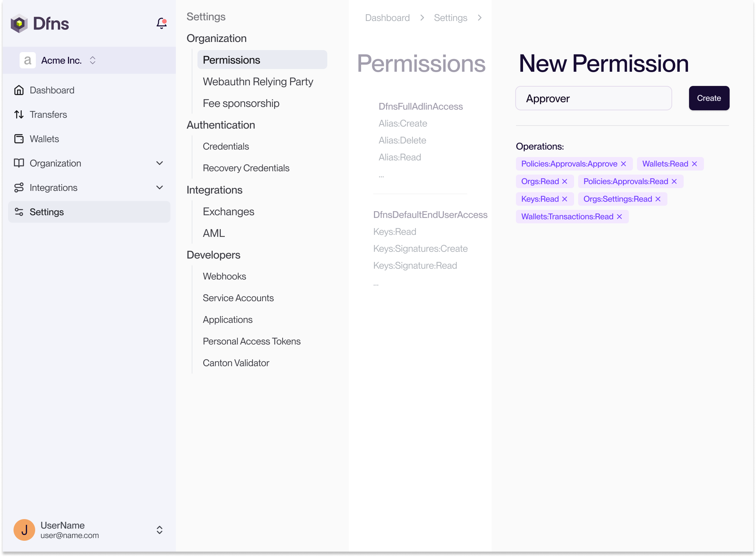756x557 pixels.
Task: Click the notification bell icon
Action: pyautogui.click(x=162, y=23)
